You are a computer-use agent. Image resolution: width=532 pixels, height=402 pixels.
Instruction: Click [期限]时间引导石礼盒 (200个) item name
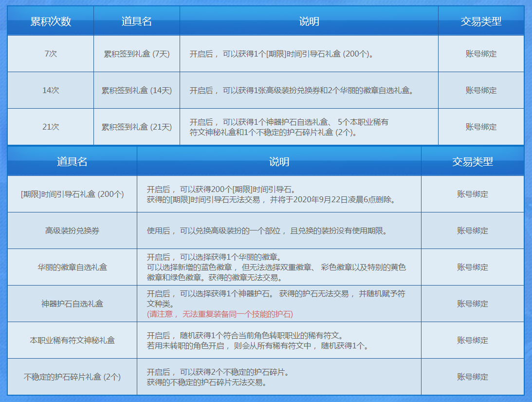pos(72,194)
